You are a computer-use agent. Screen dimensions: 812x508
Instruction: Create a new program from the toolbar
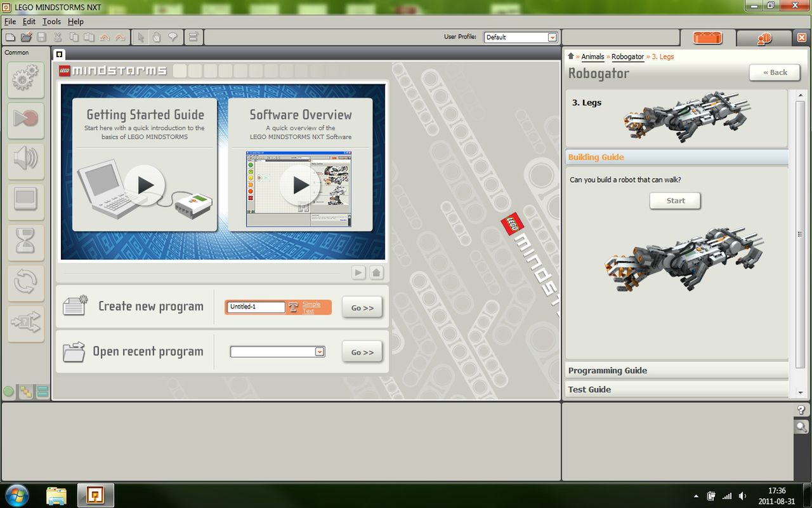coord(10,37)
